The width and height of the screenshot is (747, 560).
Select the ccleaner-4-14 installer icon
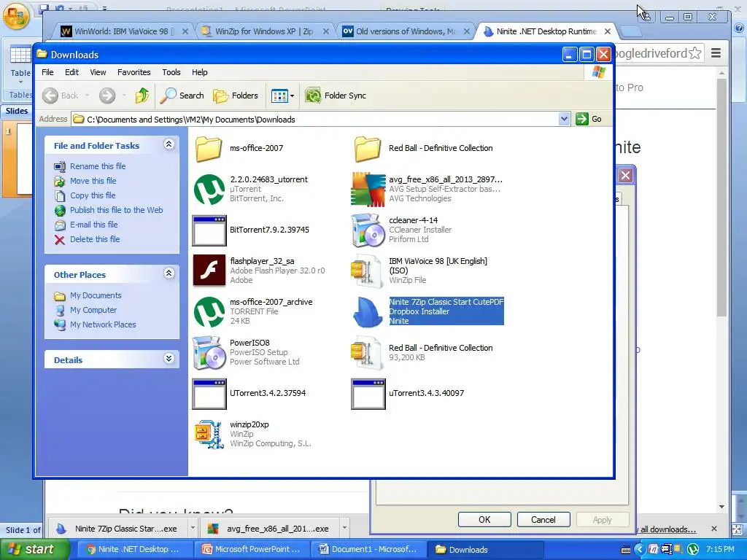pyautogui.click(x=368, y=230)
